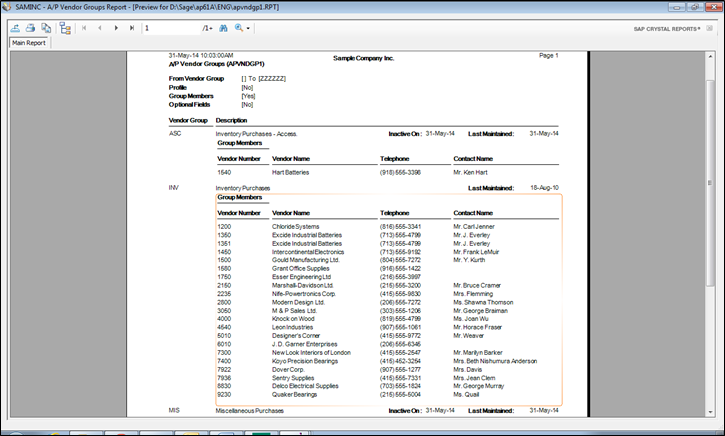Viewport: 725px width, 436px height.
Task: Click vendor group ASC
Action: (x=175, y=134)
